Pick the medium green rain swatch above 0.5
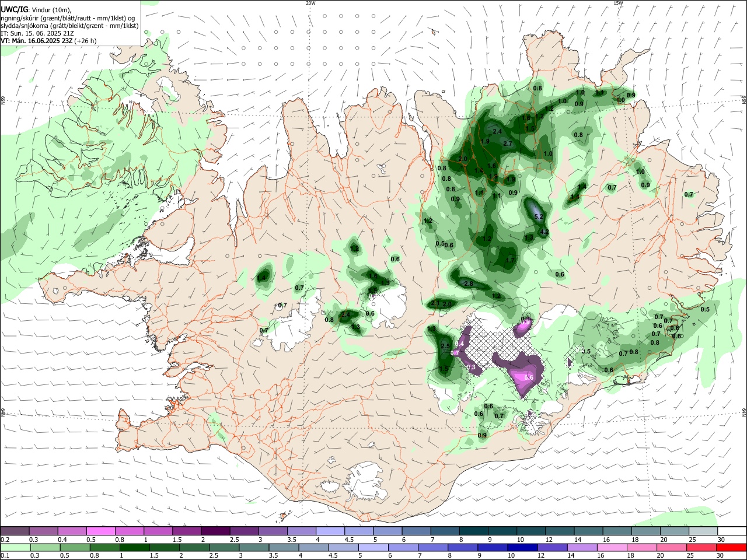 pyautogui.click(x=75, y=547)
